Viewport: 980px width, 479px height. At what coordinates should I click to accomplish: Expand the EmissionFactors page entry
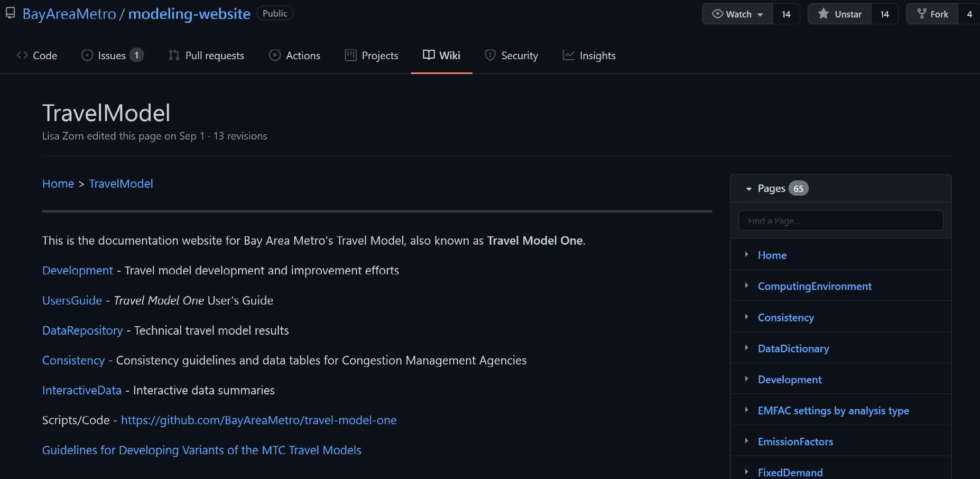[746, 441]
